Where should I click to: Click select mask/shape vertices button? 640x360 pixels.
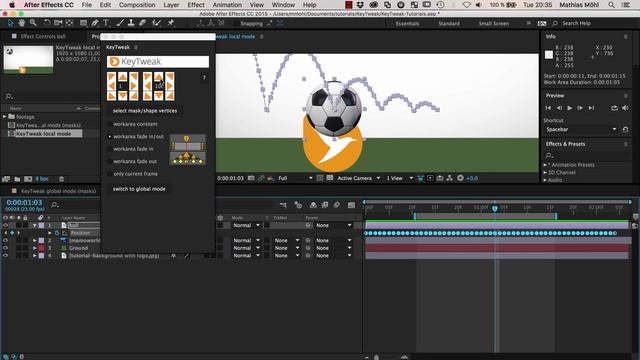coord(145,111)
